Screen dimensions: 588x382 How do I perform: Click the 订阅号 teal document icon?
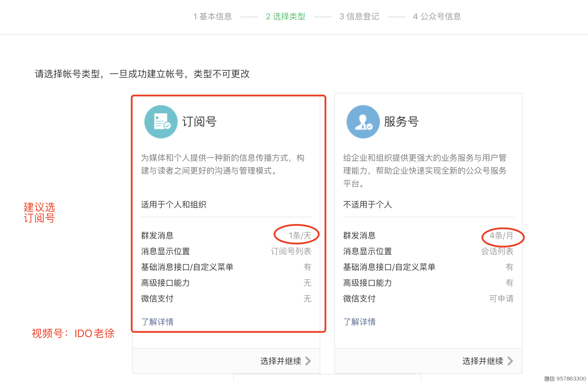(x=161, y=122)
